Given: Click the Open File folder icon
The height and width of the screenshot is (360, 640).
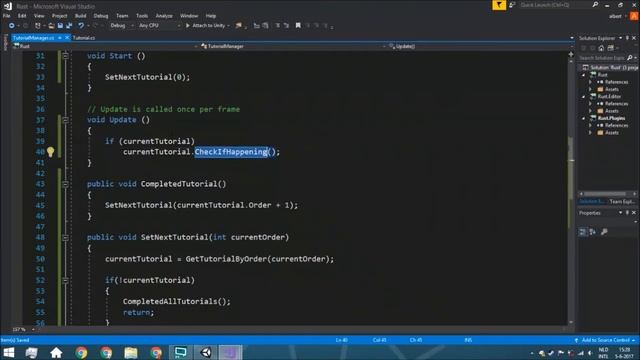Looking at the screenshot, I should tap(51, 26).
